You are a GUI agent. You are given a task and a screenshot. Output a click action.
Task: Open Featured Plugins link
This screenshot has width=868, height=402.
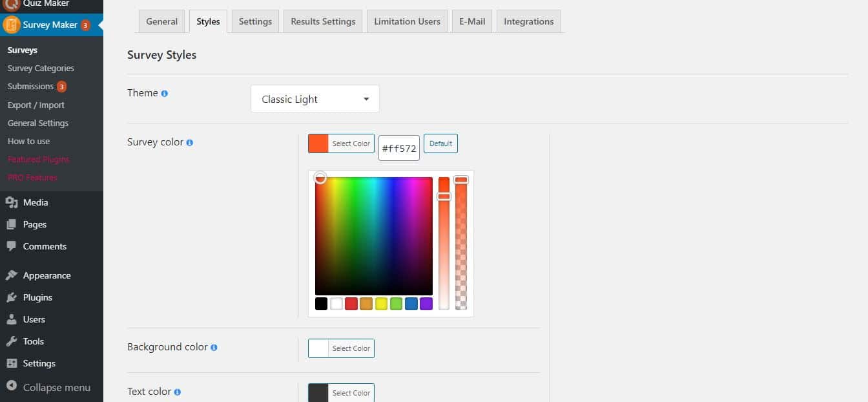click(x=38, y=159)
